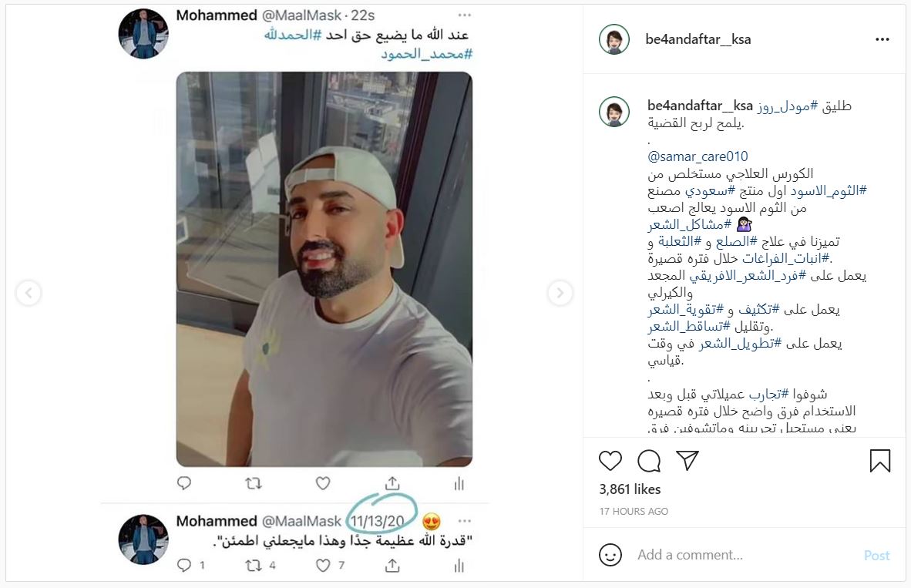Save post using bookmark icon
The image size is (911, 588).
coord(879,461)
